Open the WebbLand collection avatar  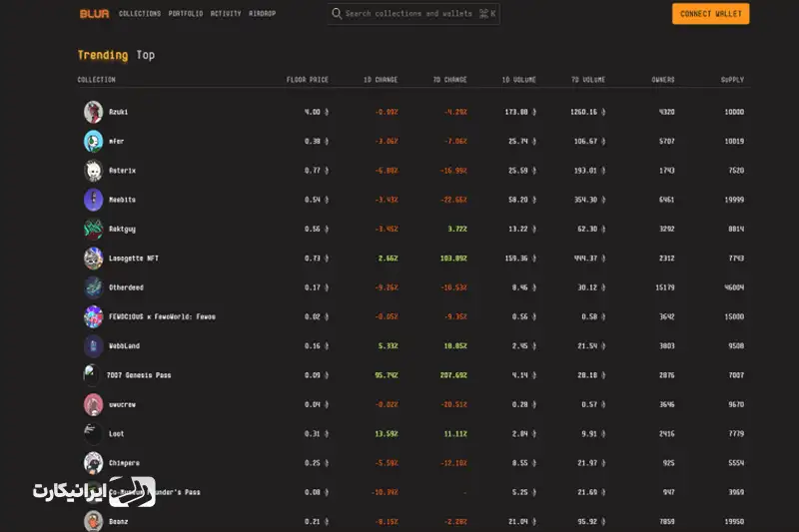coord(93,346)
